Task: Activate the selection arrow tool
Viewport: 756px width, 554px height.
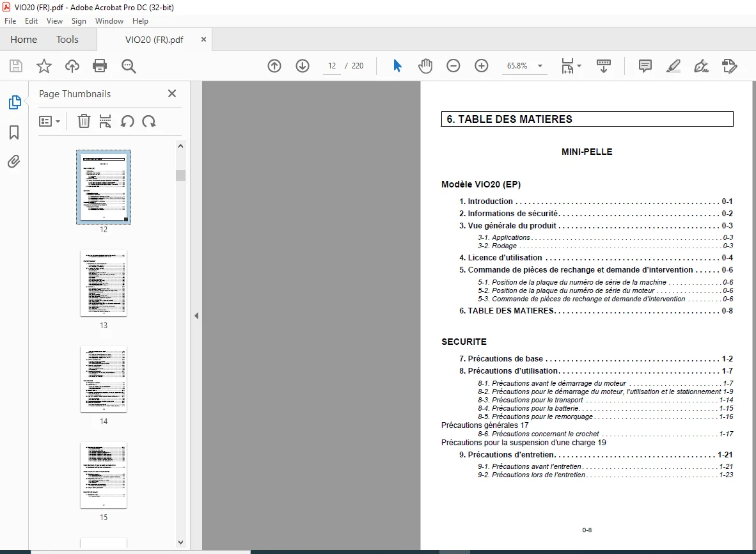Action: click(x=397, y=66)
